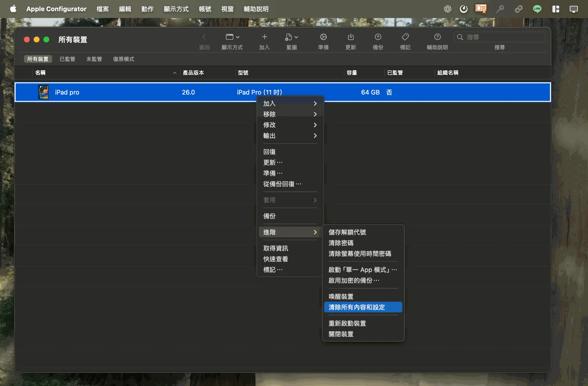Switch to the 已監管 filter tab

tap(67, 59)
